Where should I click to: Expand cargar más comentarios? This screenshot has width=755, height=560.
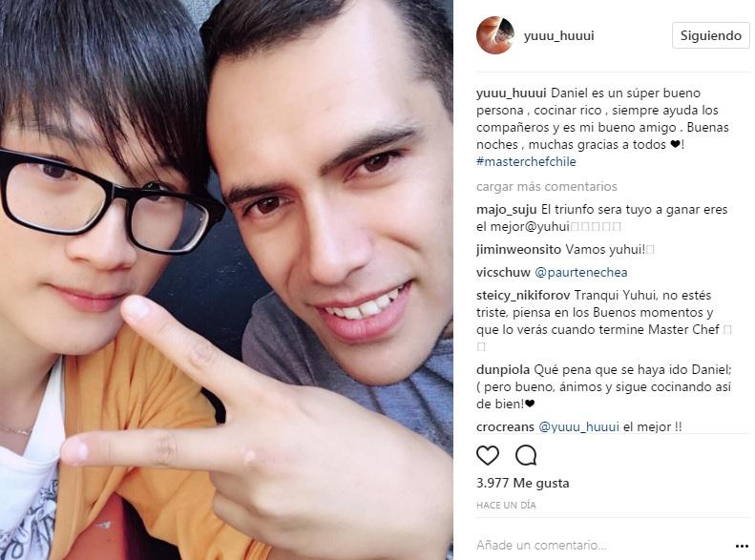point(547,187)
